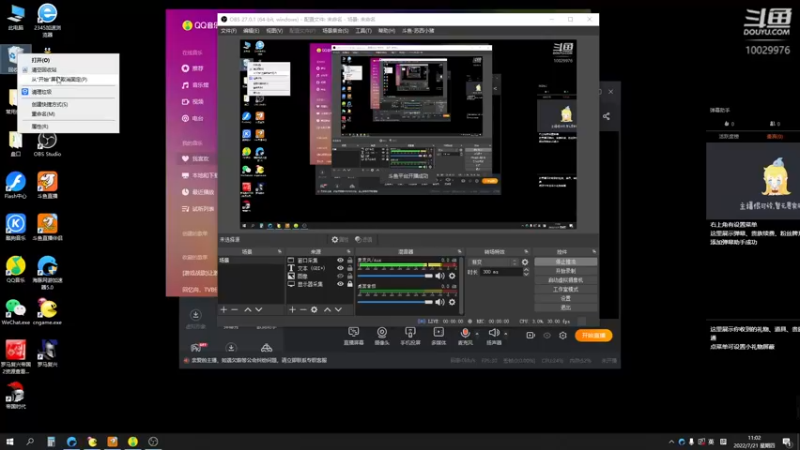The image size is (800, 450).
Task: Lock the 窗口采集 source
Action: pos(350,261)
